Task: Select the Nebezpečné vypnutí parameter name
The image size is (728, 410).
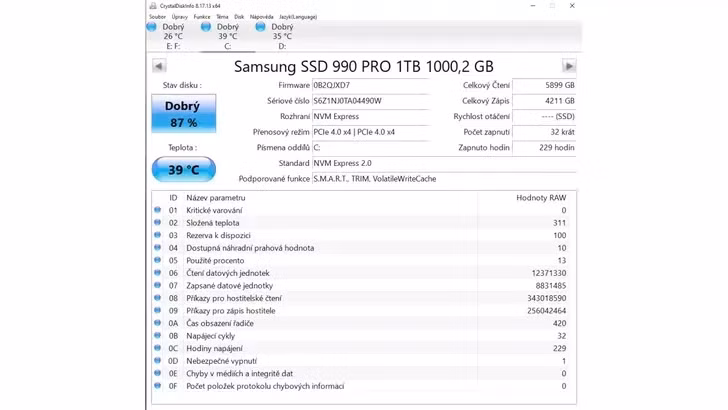Action: [x=221, y=361]
